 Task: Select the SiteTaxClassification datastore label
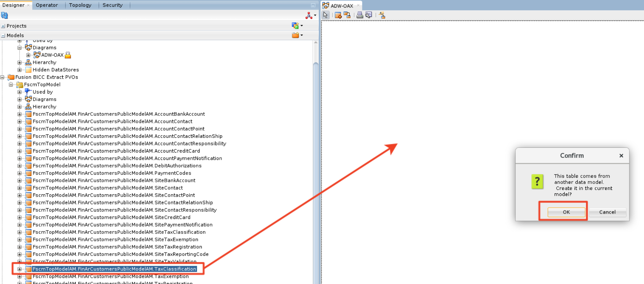coord(119,232)
